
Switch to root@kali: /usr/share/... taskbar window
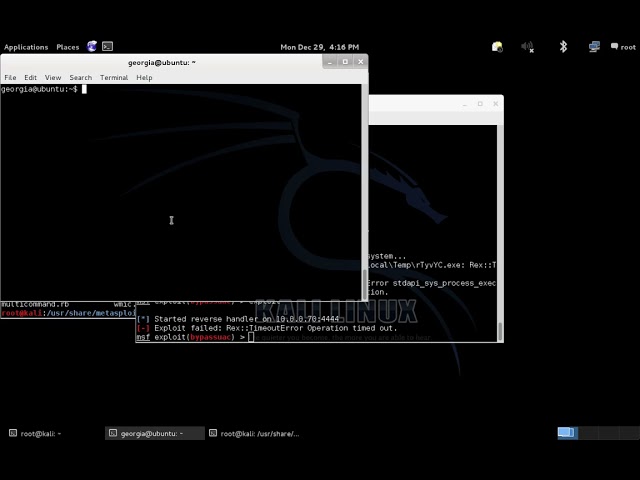(x=255, y=433)
